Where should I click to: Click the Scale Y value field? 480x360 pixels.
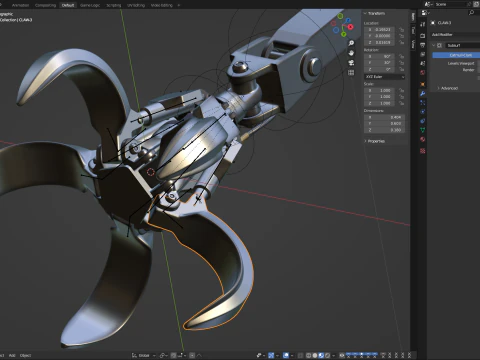pyautogui.click(x=380, y=97)
